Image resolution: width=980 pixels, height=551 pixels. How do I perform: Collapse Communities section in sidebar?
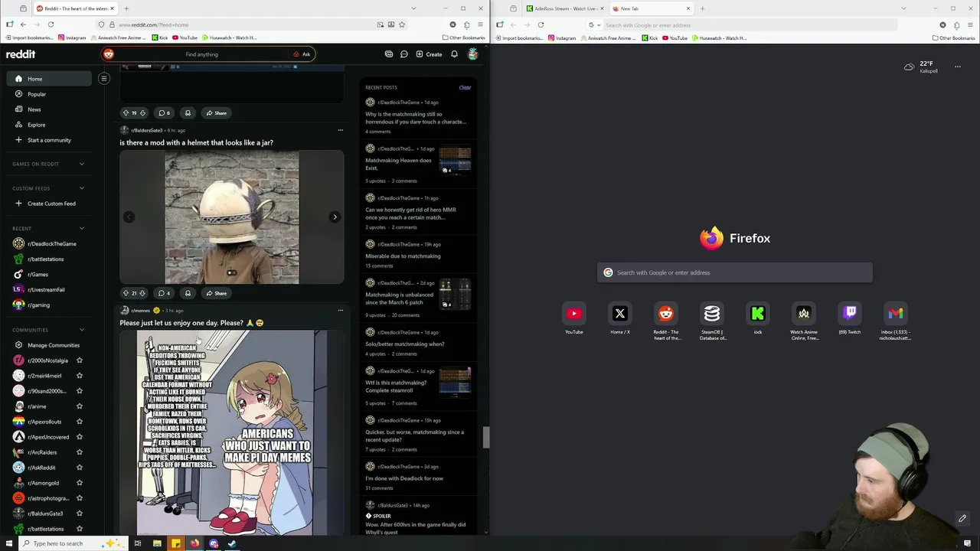click(x=82, y=330)
